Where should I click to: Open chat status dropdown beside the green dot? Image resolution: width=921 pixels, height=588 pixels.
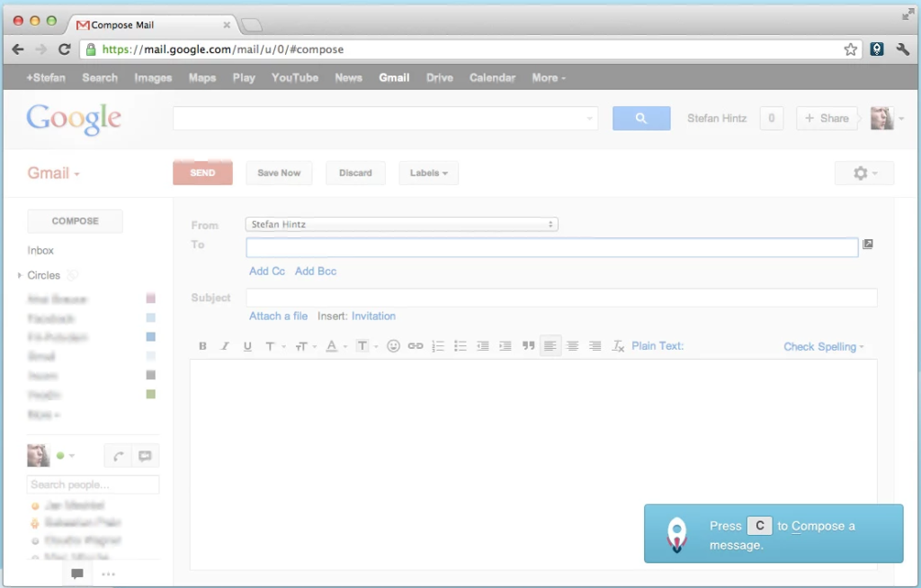point(72,456)
